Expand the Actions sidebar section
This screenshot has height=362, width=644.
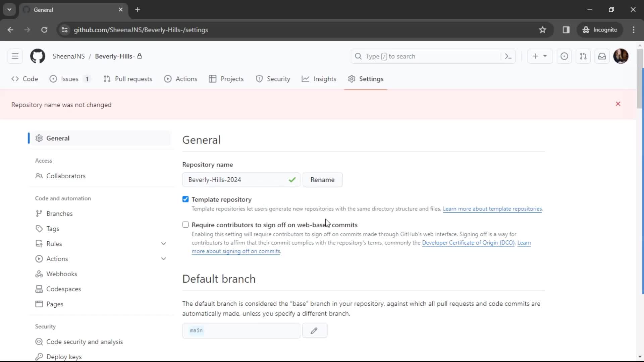(164, 259)
